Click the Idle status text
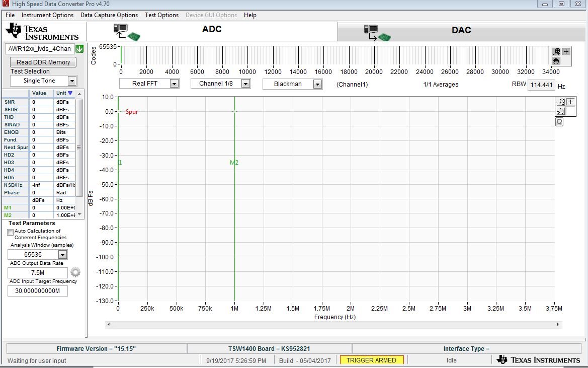Viewport: 588px width, 368px height. [x=452, y=360]
